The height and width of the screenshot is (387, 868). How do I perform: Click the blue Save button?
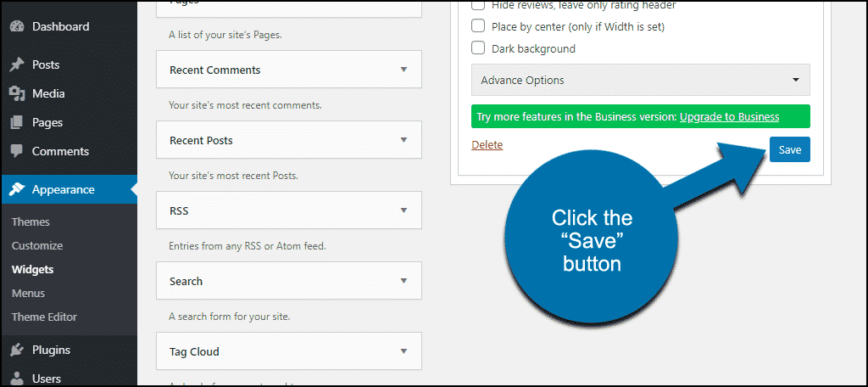[789, 149]
